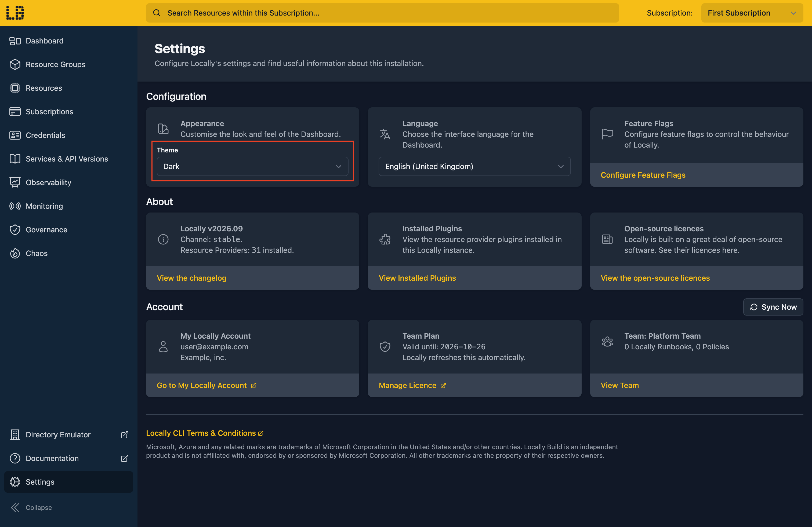
Task: Click View Team link
Action: tap(619, 385)
